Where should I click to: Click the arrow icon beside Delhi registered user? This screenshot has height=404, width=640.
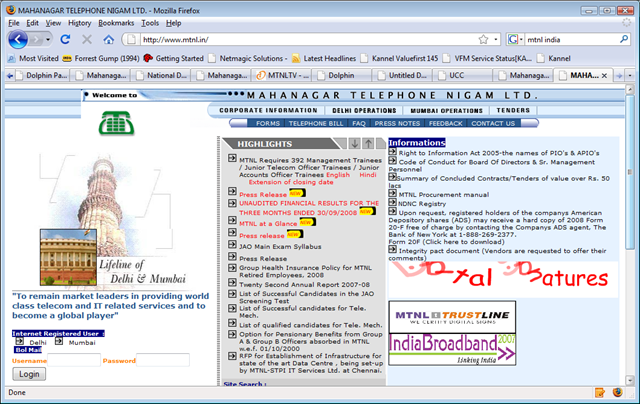(19, 341)
